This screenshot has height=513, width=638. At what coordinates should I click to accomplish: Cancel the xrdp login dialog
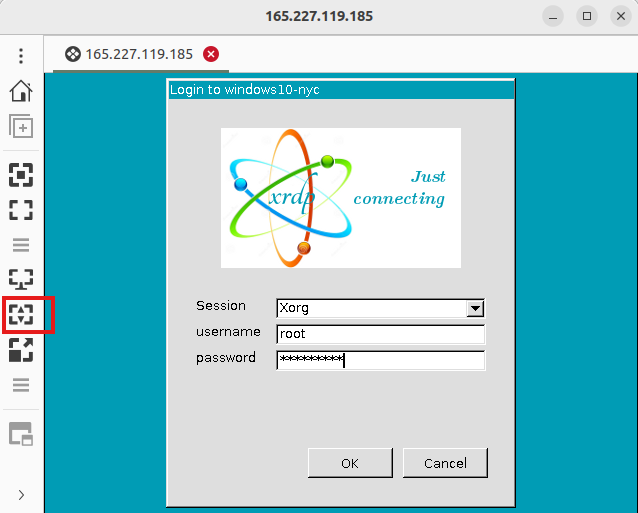coord(445,463)
